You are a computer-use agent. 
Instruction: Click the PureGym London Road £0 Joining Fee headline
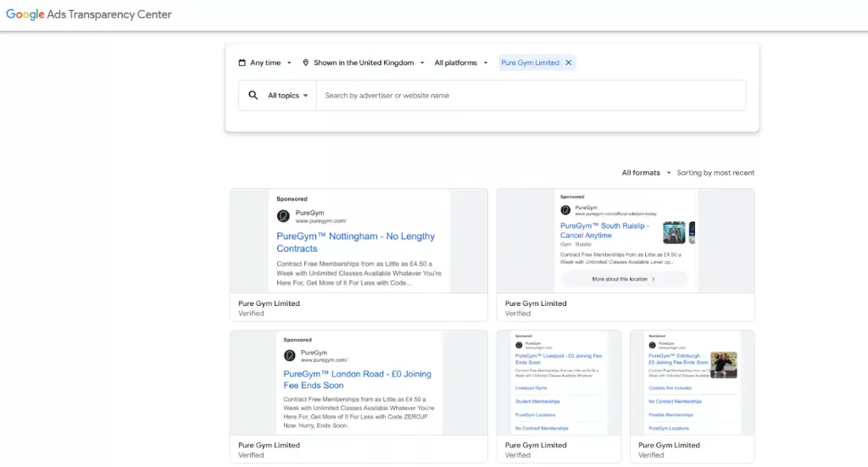357,380
